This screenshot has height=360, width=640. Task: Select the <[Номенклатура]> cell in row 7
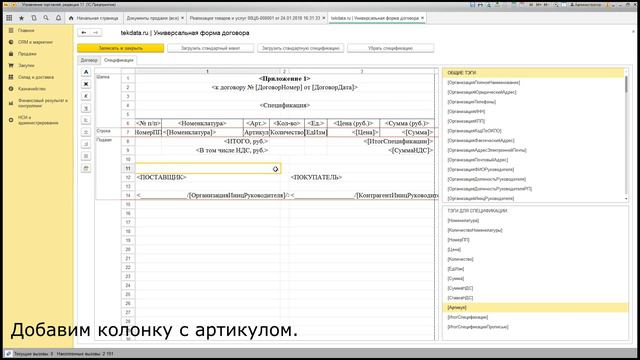coord(202,132)
